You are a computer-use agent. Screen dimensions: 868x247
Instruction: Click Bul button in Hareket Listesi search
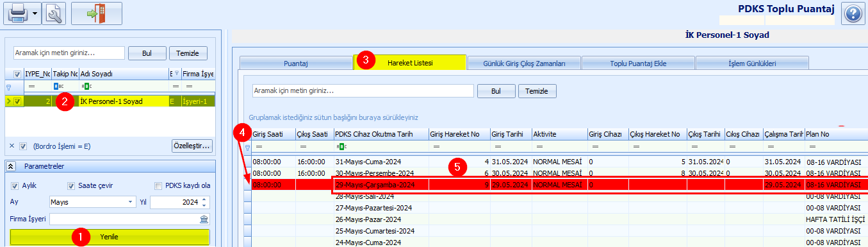click(496, 91)
